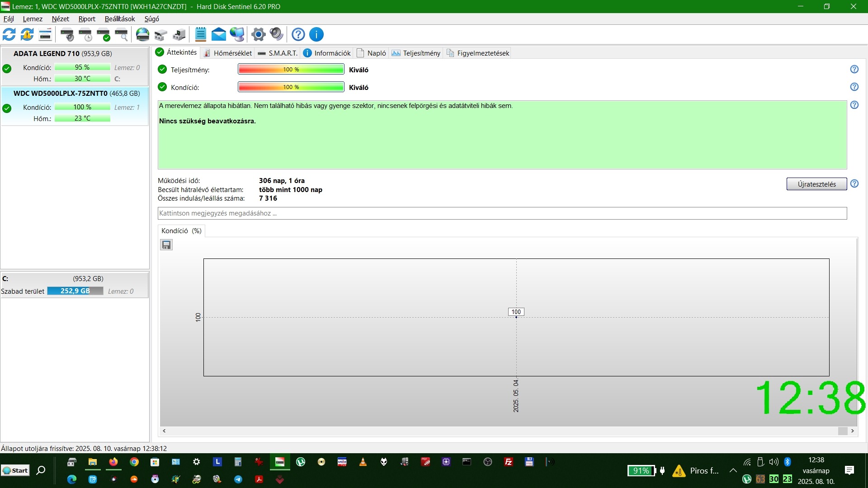Open the Riport menu

(87, 19)
